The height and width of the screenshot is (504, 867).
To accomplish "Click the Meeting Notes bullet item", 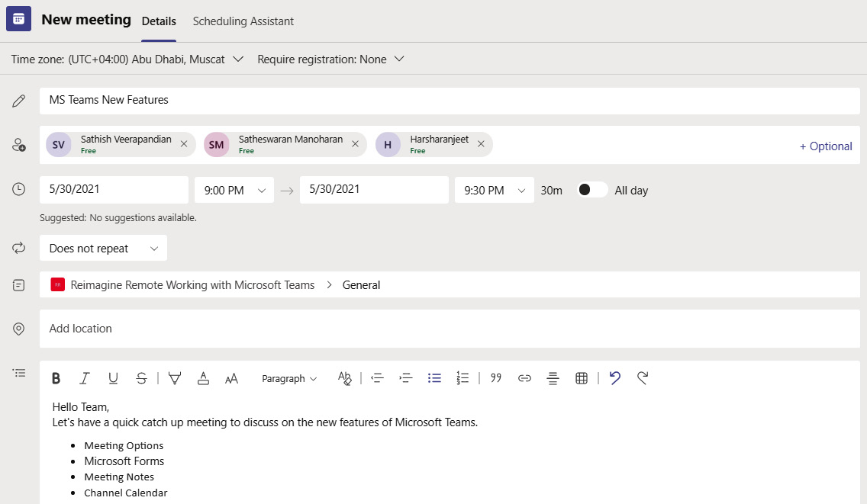I will pos(119,477).
